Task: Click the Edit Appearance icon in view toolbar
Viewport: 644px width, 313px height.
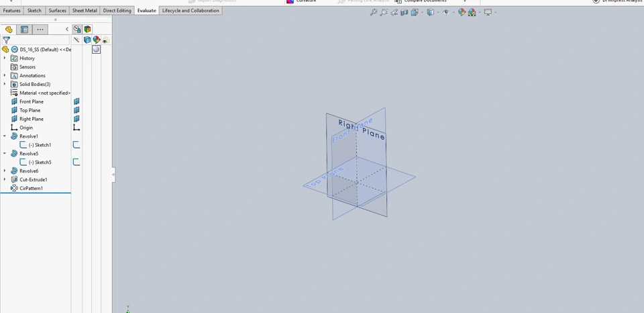Action: [x=462, y=13]
